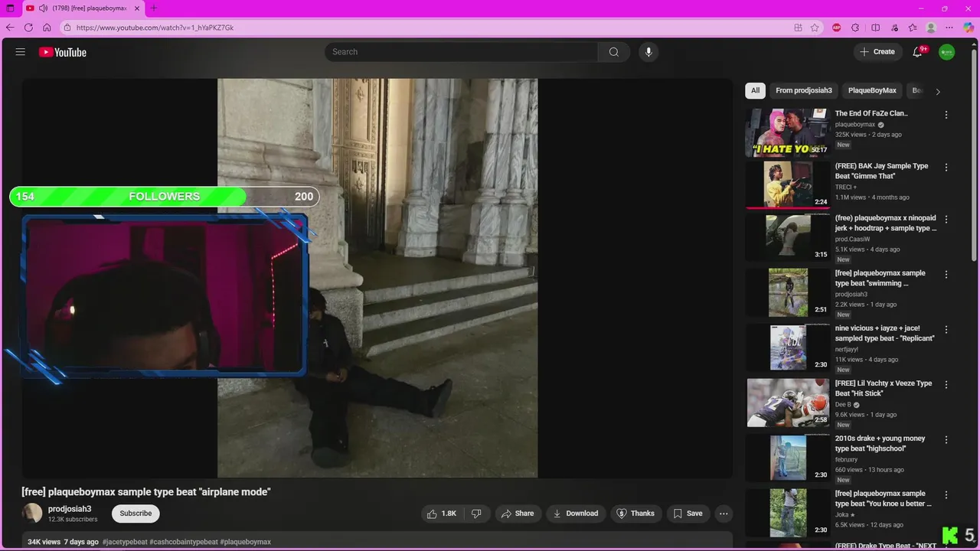This screenshot has width=980, height=551.
Task: Open the Adblock Plus extension
Action: click(x=836, y=28)
